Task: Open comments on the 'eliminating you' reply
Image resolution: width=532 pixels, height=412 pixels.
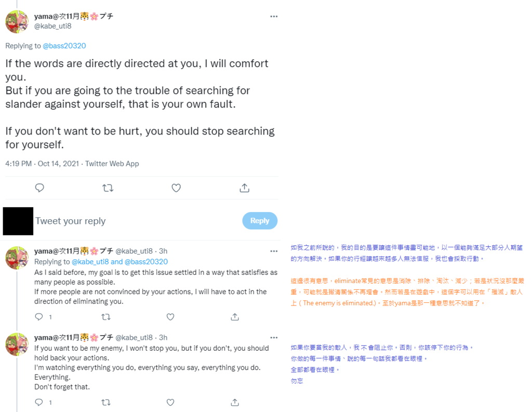Action: 39,316
